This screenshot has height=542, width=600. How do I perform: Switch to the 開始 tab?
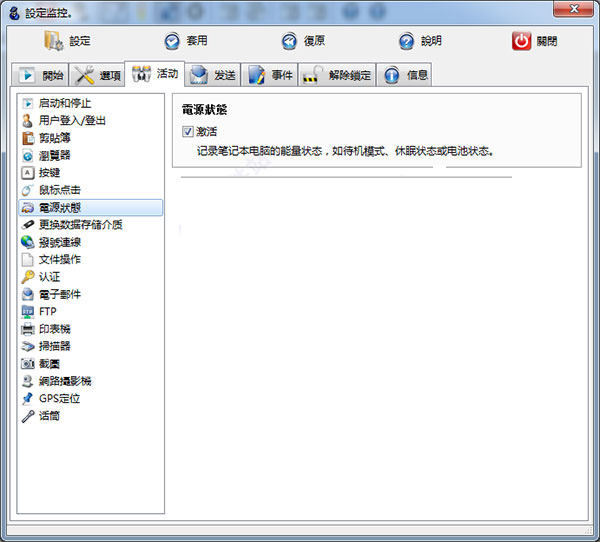40,75
